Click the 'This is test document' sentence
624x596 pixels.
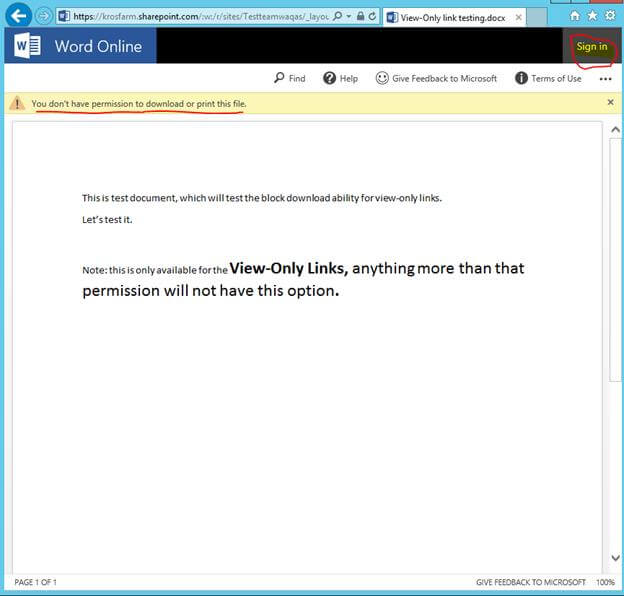click(262, 198)
